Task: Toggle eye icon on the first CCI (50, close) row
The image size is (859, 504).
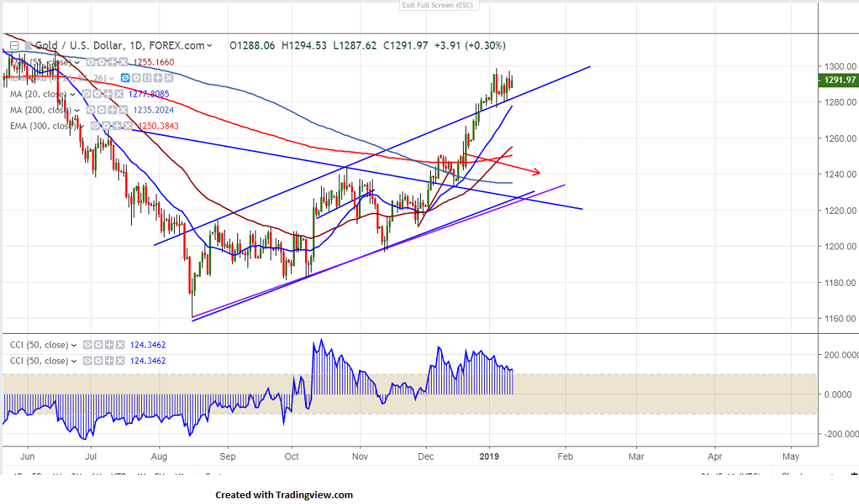Action: pos(87,345)
